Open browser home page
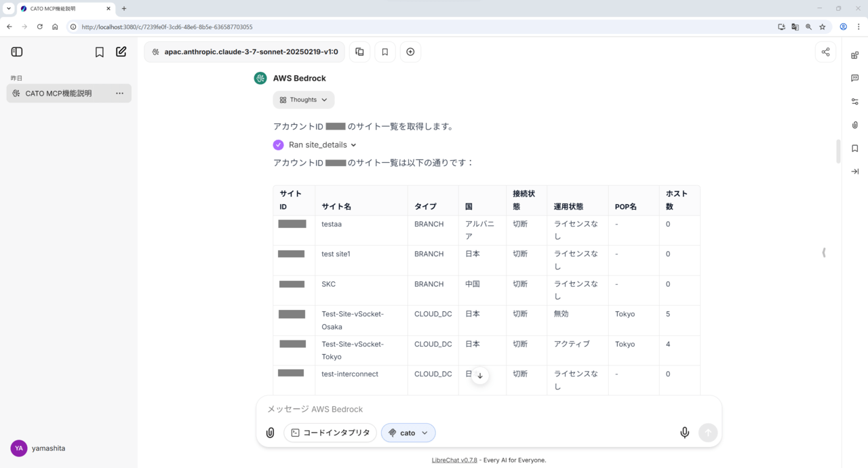This screenshot has width=868, height=468. (x=55, y=27)
